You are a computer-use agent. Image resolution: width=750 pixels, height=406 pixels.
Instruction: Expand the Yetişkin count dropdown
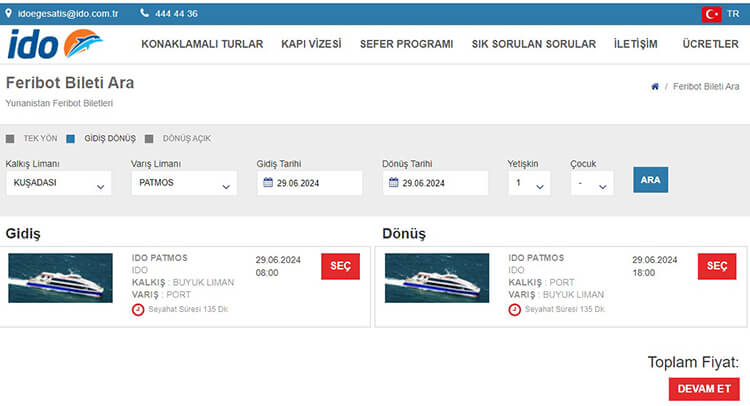tap(529, 183)
